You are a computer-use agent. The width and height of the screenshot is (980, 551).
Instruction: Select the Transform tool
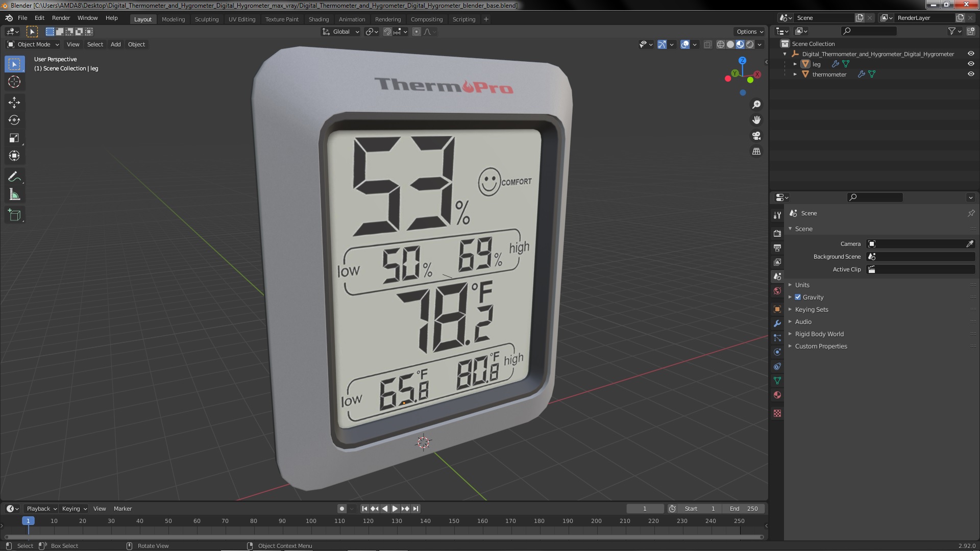click(14, 156)
